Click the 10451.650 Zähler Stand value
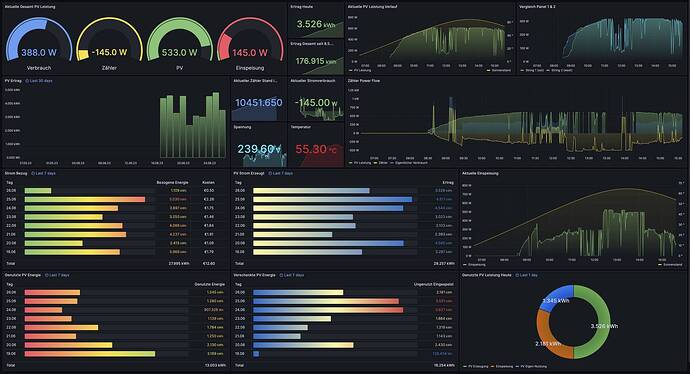 point(259,103)
